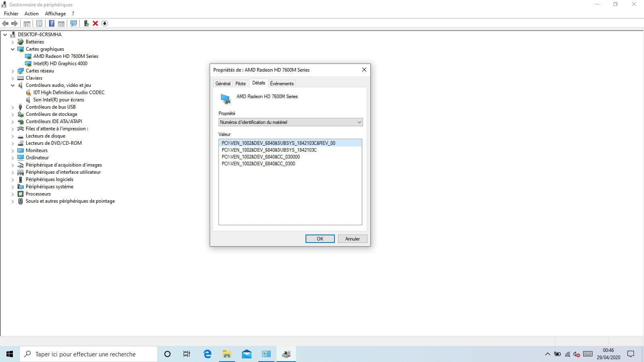Click the Cortana circle icon
This screenshot has height=362, width=644.
coord(167,354)
